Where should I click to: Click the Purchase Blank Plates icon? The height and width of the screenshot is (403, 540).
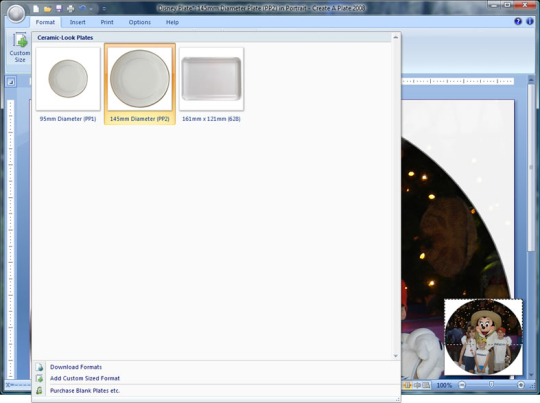[39, 391]
